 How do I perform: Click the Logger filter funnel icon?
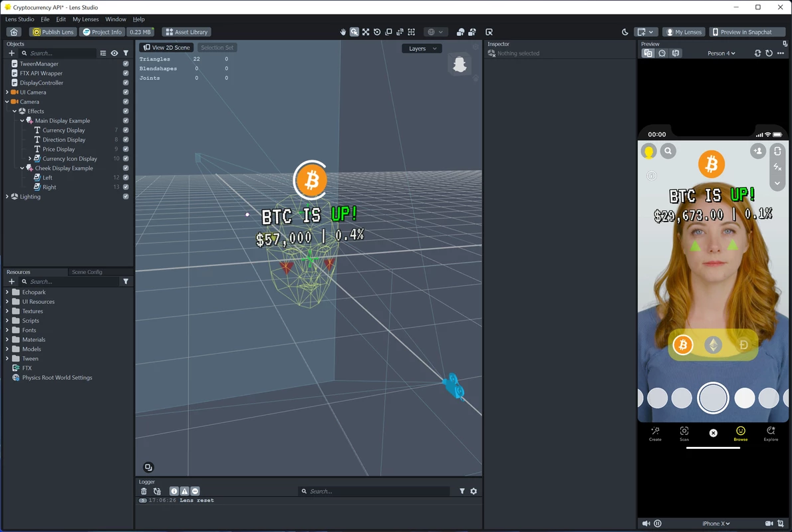click(x=462, y=491)
